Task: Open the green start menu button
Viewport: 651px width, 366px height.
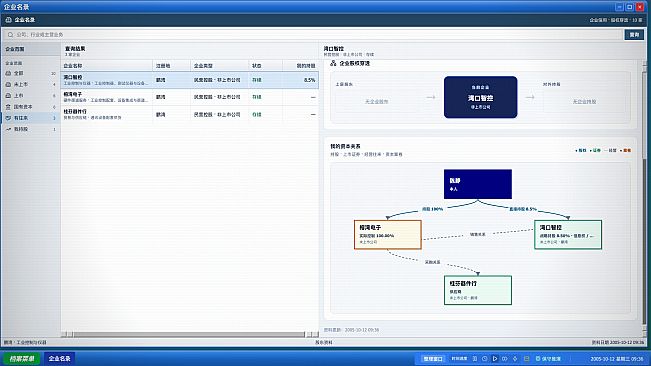Action: coord(22,359)
